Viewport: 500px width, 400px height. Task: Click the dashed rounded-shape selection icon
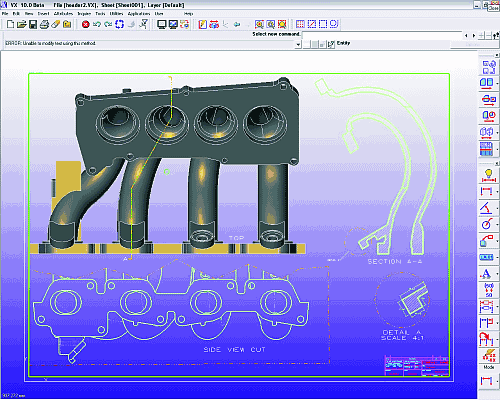click(x=334, y=24)
